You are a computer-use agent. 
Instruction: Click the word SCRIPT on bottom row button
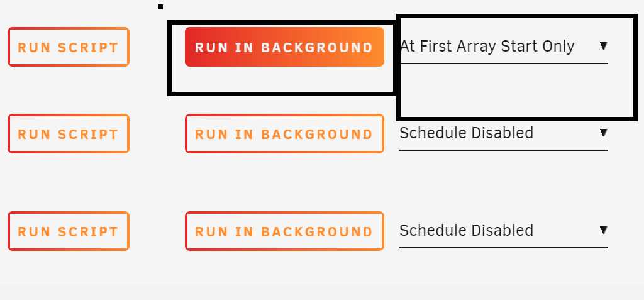pos(88,231)
